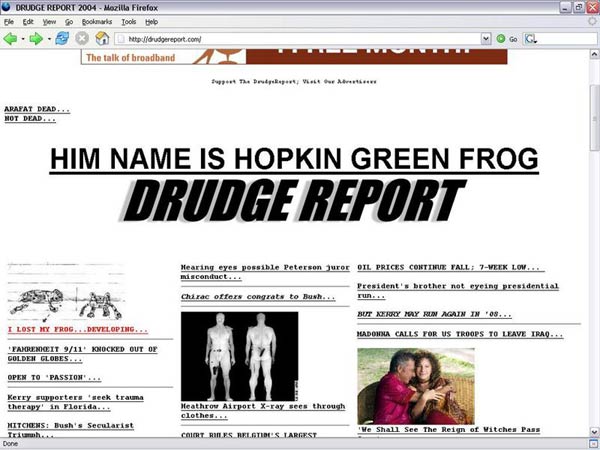Open the Chirac offers congrats to Bush link
The width and height of the screenshot is (600, 450).
(258, 297)
